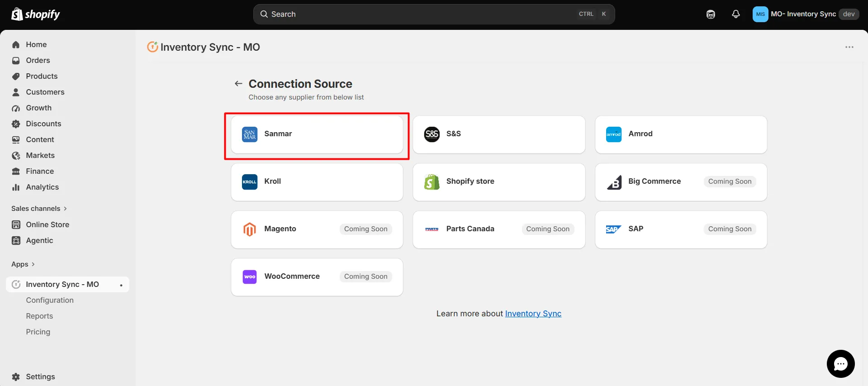The height and width of the screenshot is (386, 868).
Task: Choose the Kroll supplier card
Action: (317, 182)
